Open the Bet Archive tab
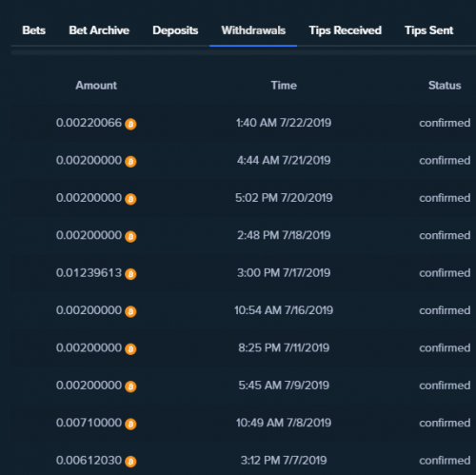The image size is (476, 475). point(99,30)
